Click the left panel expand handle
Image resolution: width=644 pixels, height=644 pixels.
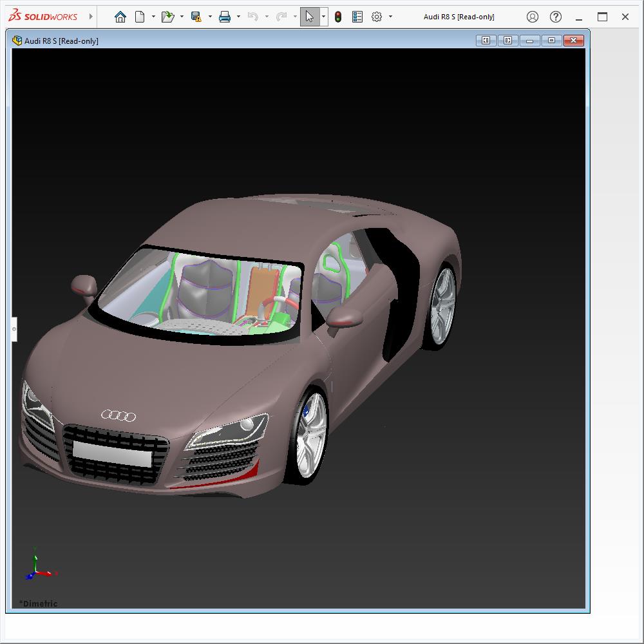coord(14,329)
